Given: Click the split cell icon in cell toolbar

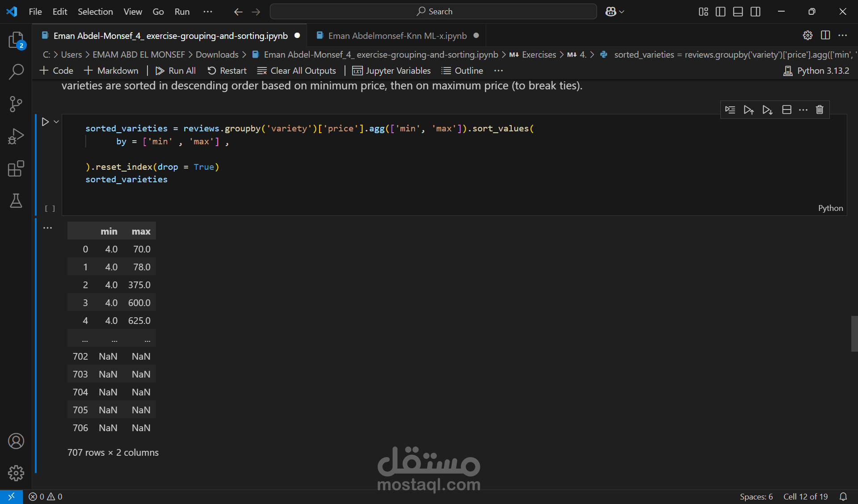Looking at the screenshot, I should [786, 109].
